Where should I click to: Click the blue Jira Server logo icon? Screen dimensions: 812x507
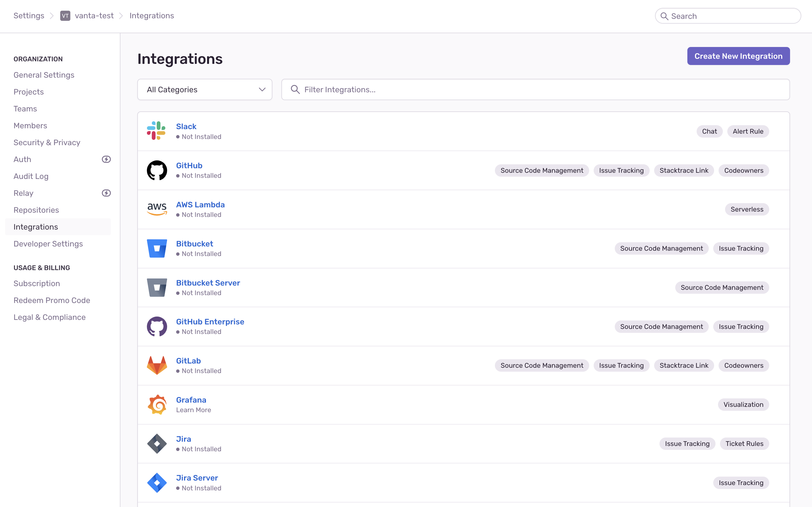click(156, 483)
